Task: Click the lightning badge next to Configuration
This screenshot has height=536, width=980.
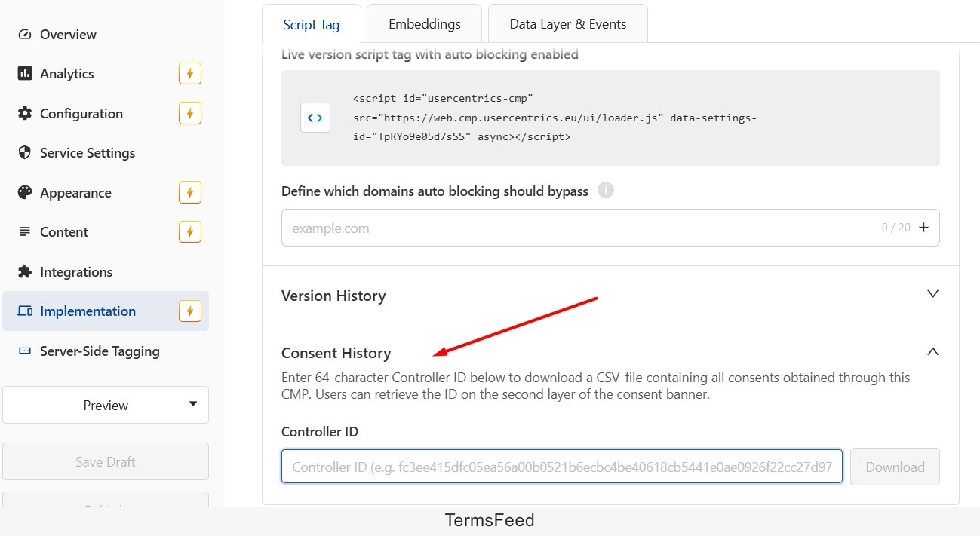Action: pos(190,114)
